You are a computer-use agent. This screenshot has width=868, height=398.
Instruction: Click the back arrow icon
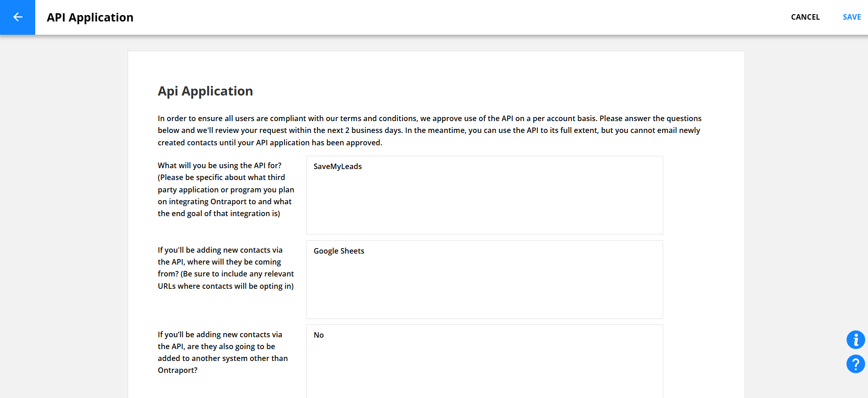click(x=17, y=17)
